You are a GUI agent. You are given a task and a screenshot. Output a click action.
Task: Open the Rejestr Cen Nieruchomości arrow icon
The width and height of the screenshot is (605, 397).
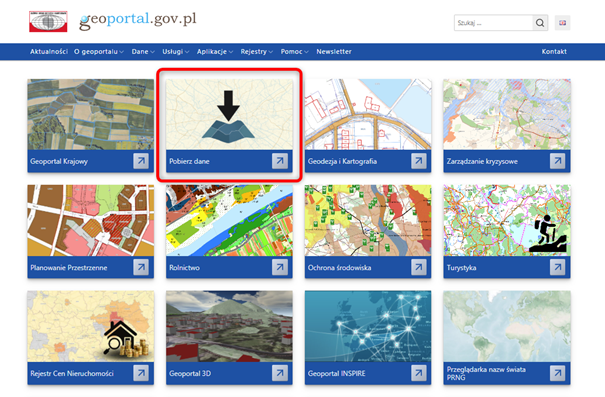point(141,373)
